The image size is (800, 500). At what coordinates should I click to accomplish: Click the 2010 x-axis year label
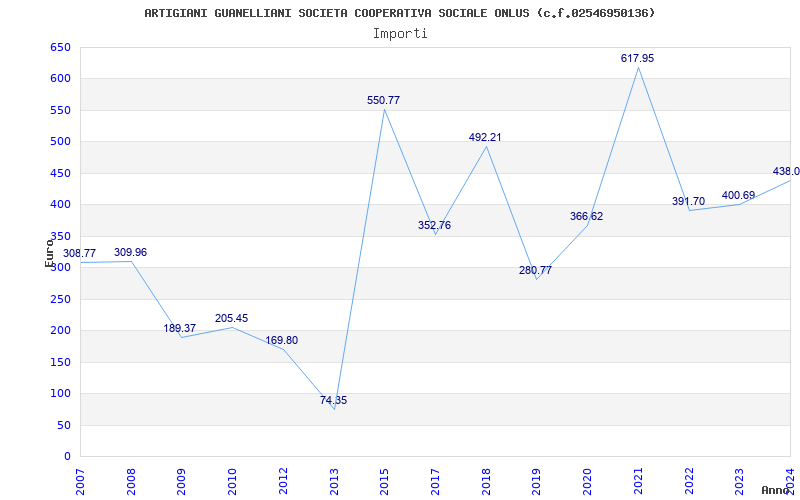coord(232,482)
